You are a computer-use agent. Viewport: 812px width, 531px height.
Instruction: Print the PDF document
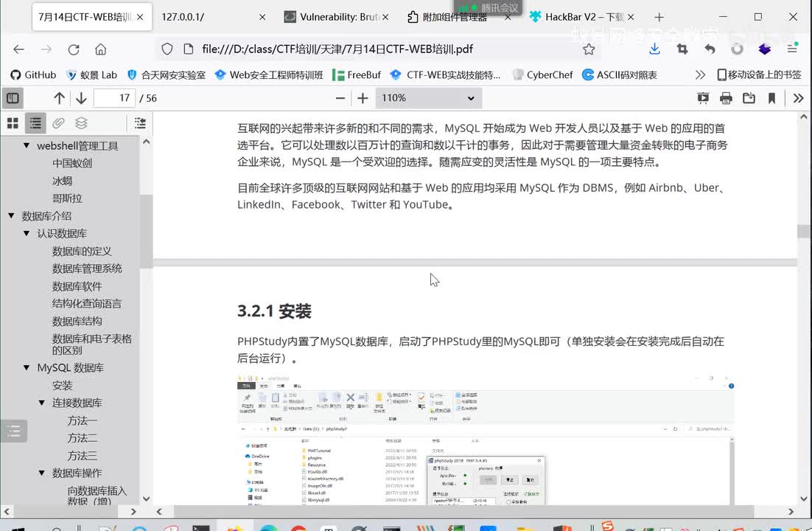(x=726, y=98)
